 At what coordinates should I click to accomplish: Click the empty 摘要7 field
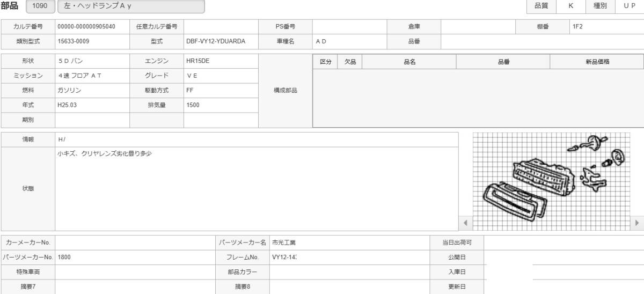pyautogui.click(x=135, y=286)
